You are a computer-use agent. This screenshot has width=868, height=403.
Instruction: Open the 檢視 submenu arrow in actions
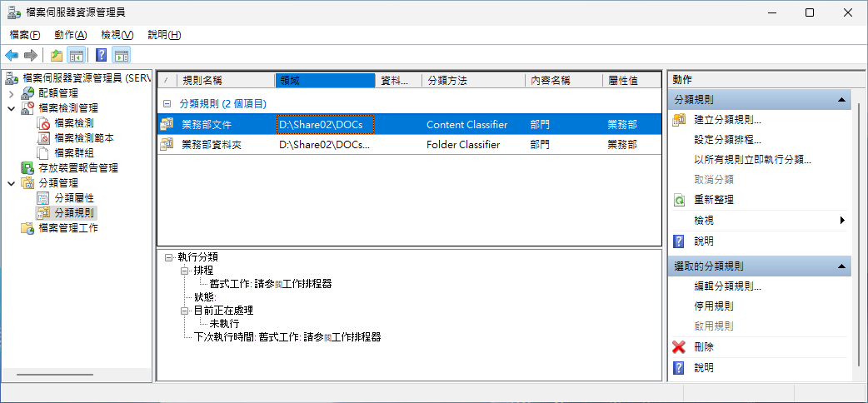pos(842,221)
